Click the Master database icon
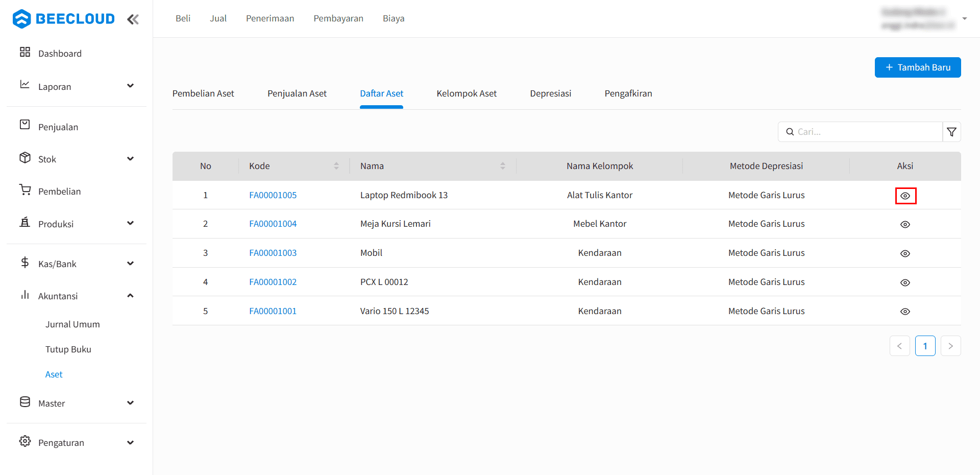 [x=25, y=402]
